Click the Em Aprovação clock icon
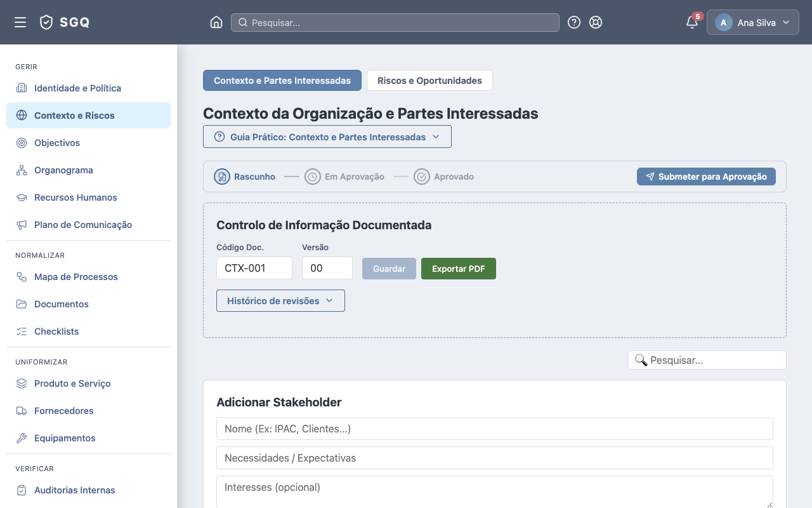This screenshot has width=812, height=508. (312, 177)
